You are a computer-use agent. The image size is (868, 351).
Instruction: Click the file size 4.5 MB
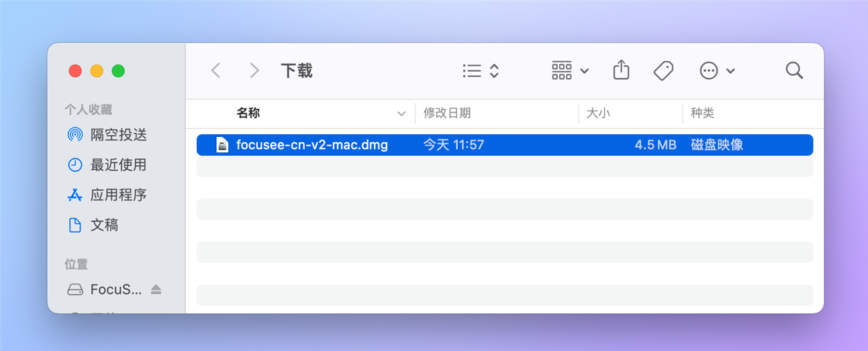pos(655,145)
